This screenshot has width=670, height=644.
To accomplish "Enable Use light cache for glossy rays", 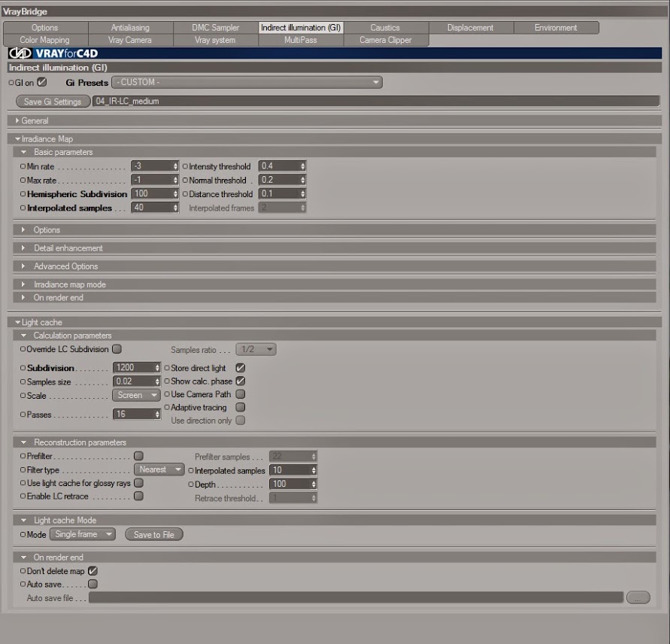I will (x=138, y=483).
